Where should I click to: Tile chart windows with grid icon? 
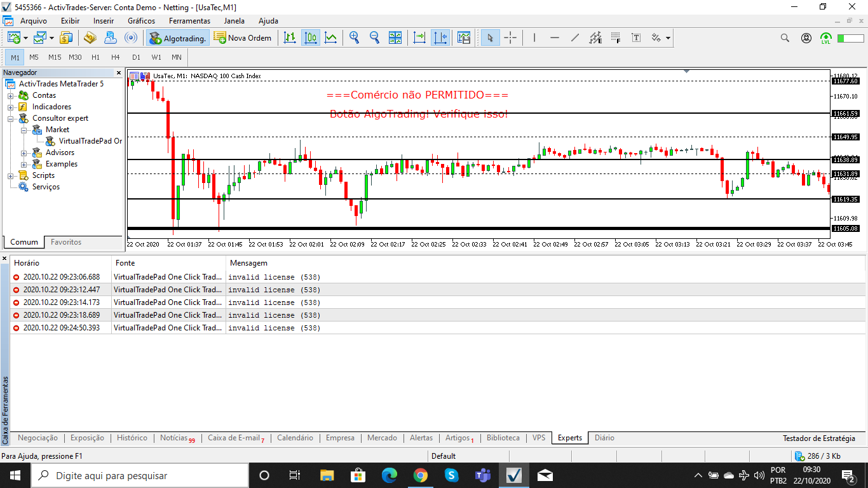tap(395, 37)
